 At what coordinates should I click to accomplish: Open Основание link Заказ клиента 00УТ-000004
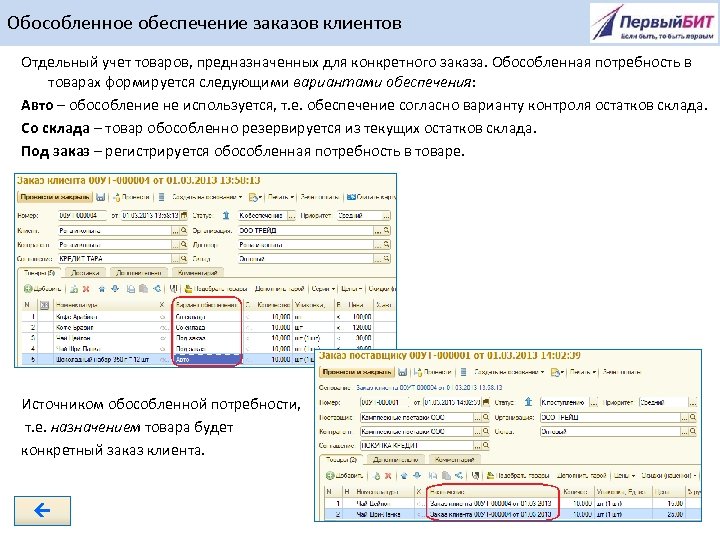point(429,388)
